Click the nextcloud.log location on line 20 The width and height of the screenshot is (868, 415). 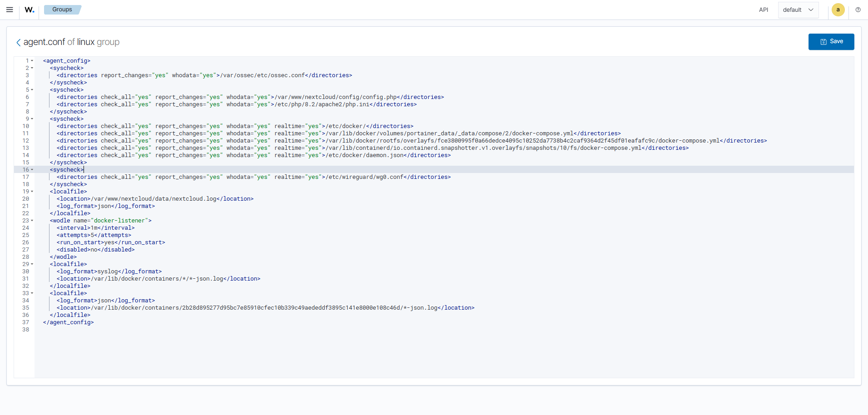154,199
